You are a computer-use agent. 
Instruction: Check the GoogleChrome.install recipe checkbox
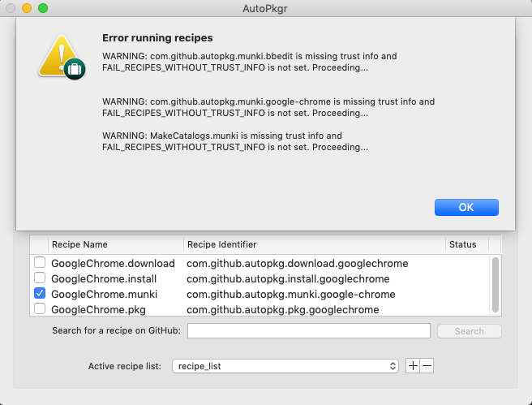pyautogui.click(x=40, y=278)
